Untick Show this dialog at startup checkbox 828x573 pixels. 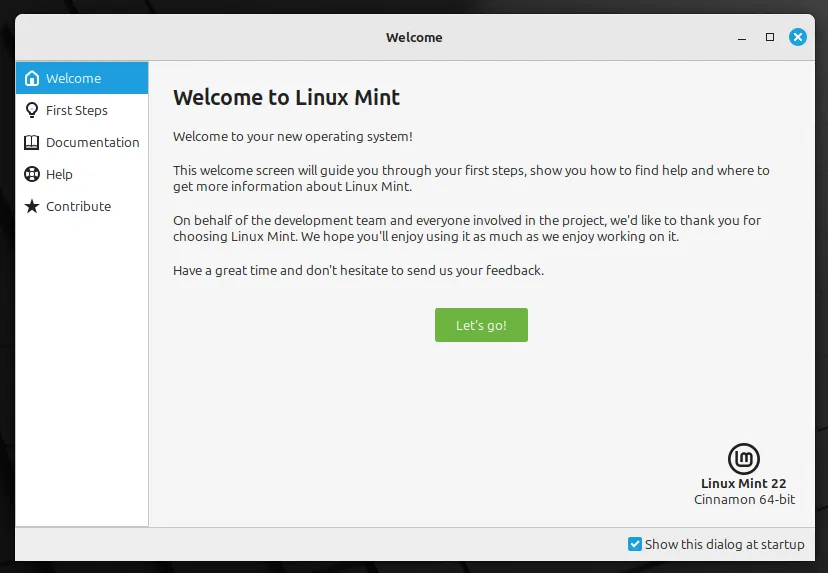click(635, 544)
